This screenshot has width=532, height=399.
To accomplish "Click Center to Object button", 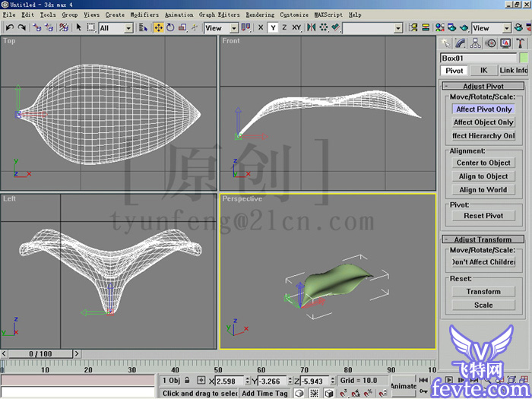I will [x=483, y=163].
